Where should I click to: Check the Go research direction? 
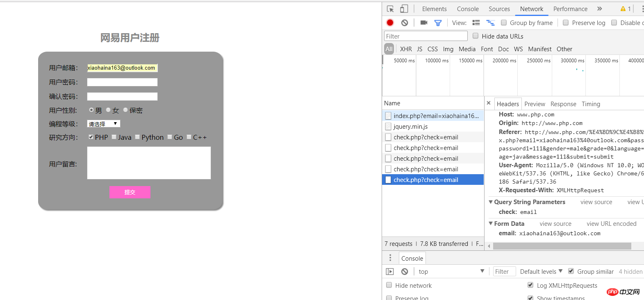(170, 137)
